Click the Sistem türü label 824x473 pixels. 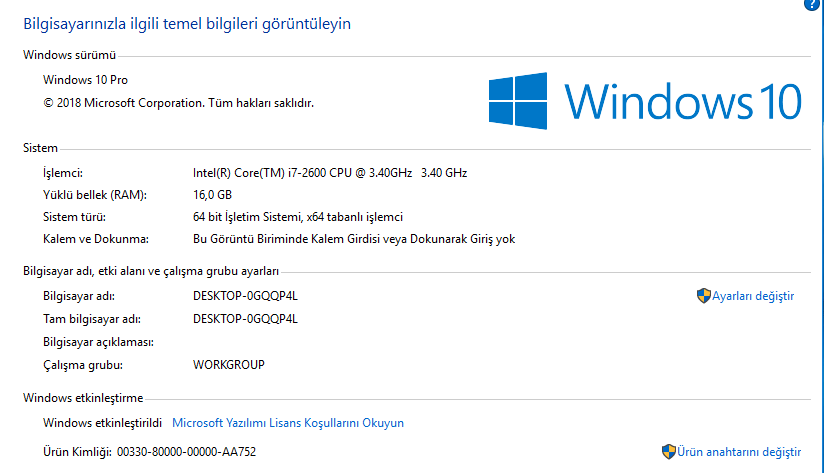pos(75,217)
